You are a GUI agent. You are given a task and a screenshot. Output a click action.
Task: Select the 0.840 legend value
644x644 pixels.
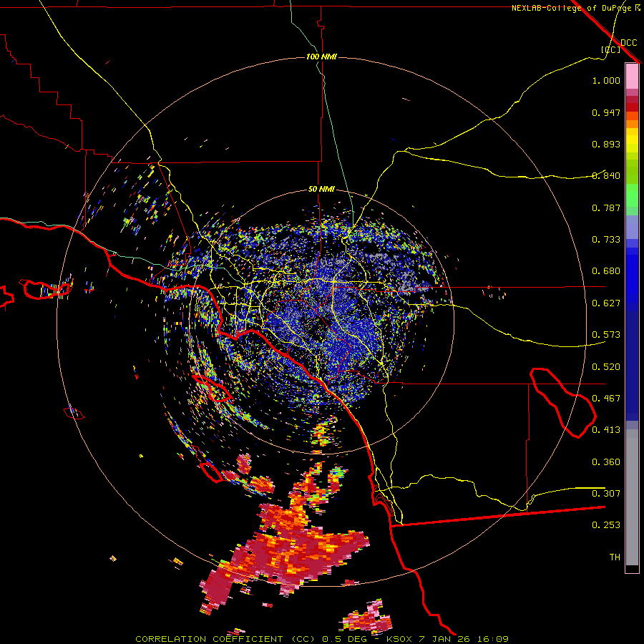(x=606, y=176)
